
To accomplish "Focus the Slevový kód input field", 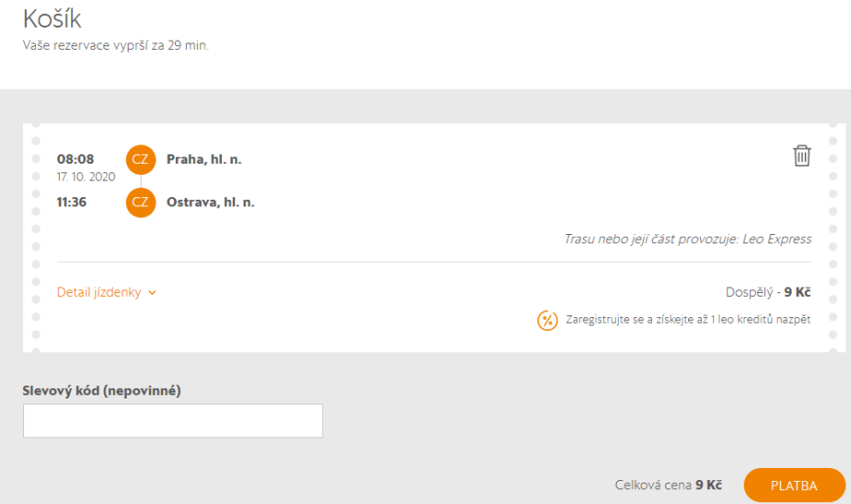I will (173, 421).
